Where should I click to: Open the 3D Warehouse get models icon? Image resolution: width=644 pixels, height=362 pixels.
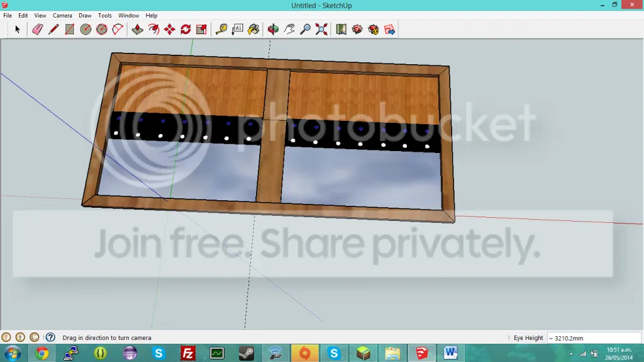click(x=357, y=29)
